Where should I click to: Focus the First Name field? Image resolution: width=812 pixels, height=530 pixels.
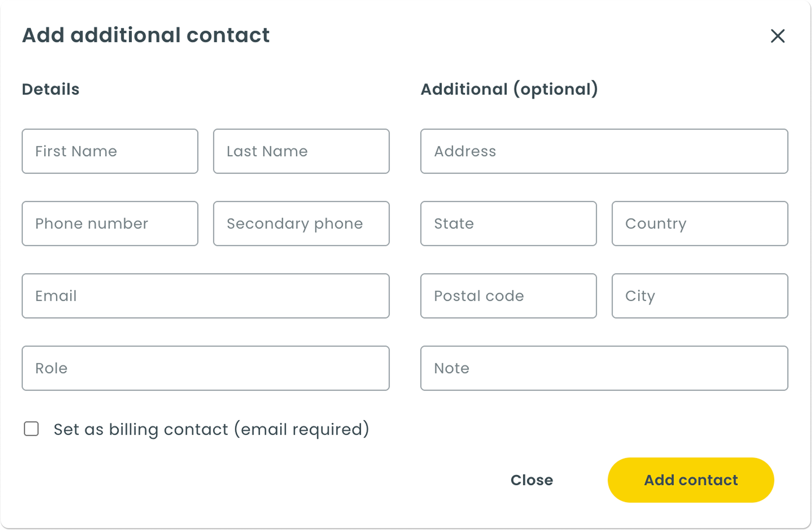(x=110, y=151)
